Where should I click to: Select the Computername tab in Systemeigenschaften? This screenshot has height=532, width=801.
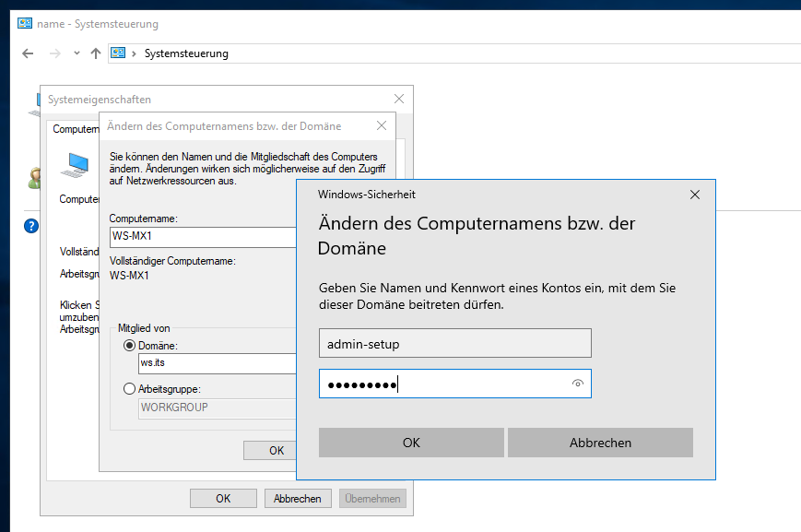75,129
